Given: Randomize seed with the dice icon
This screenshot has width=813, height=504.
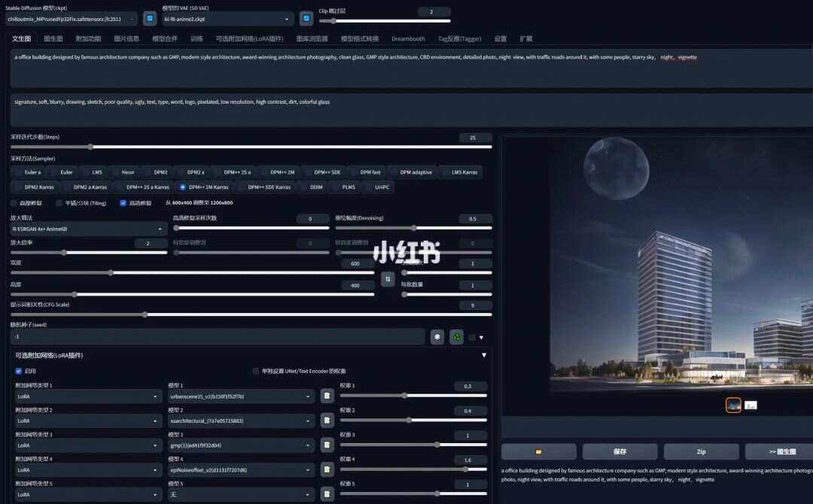Looking at the screenshot, I should (437, 337).
